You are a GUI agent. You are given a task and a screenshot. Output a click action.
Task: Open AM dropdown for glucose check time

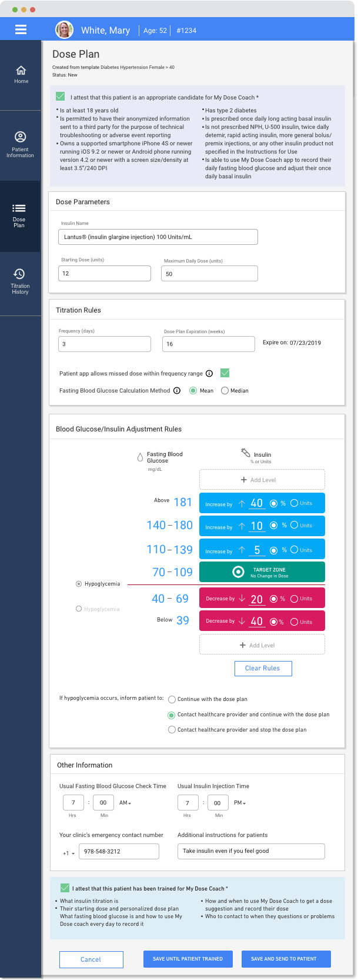click(125, 803)
